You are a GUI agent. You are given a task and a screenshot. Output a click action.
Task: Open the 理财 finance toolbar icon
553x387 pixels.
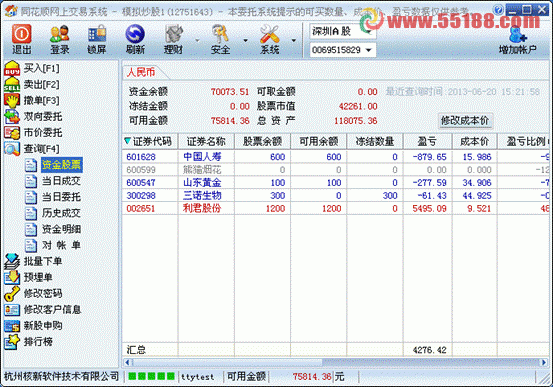tap(173, 39)
